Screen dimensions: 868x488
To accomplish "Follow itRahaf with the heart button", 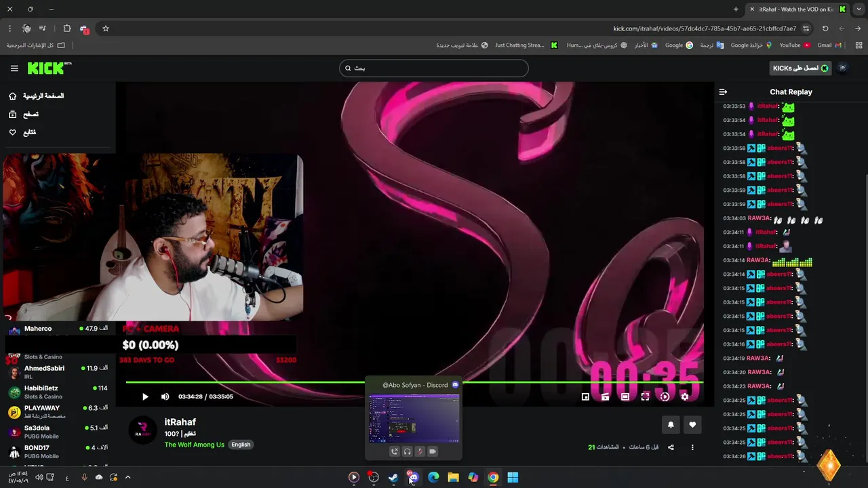I will click(692, 425).
